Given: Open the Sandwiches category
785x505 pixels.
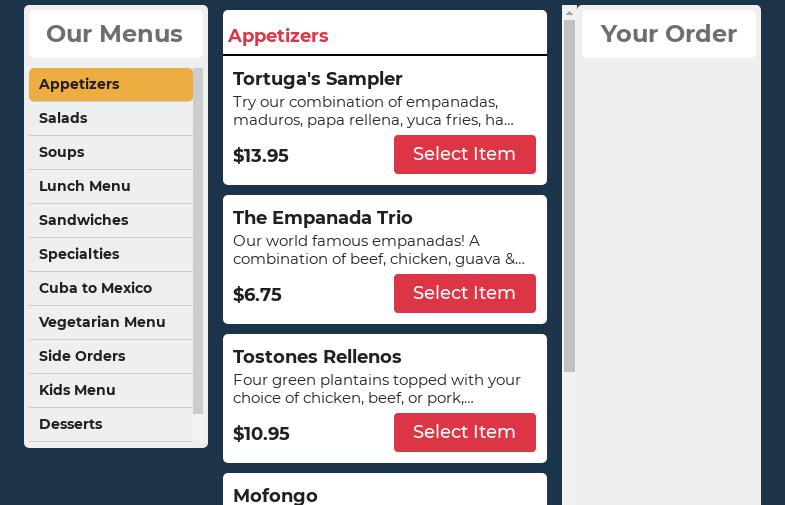Looking at the screenshot, I should pos(110,221).
